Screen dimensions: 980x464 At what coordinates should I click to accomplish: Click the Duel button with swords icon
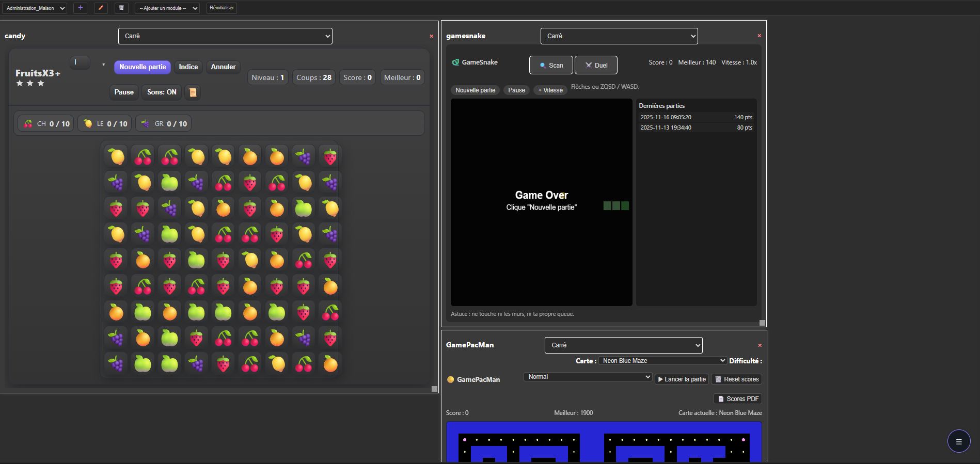tap(596, 65)
